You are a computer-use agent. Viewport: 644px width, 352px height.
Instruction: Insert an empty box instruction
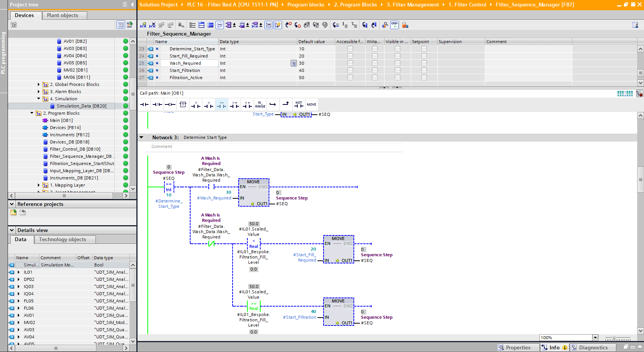pyautogui.click(x=183, y=104)
